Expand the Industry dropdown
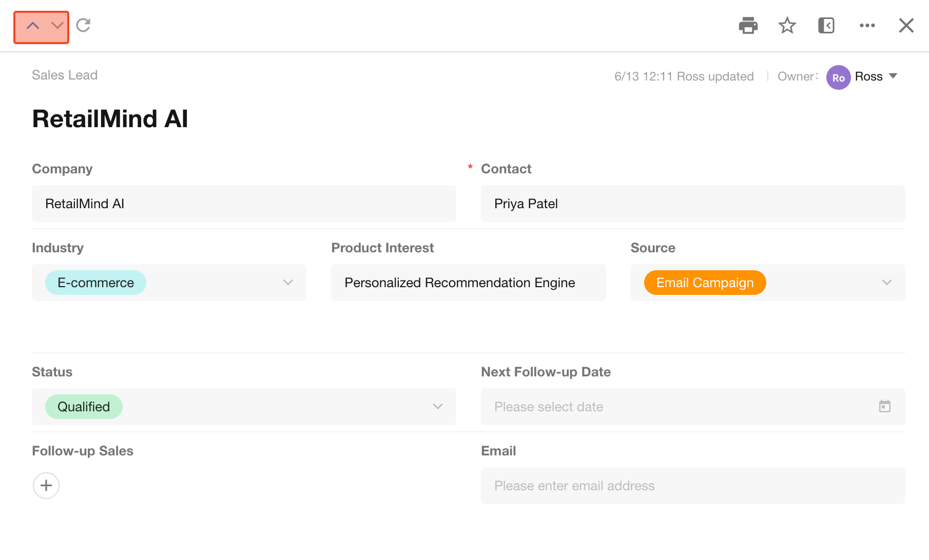Image resolution: width=929 pixels, height=560 pixels. coord(288,283)
